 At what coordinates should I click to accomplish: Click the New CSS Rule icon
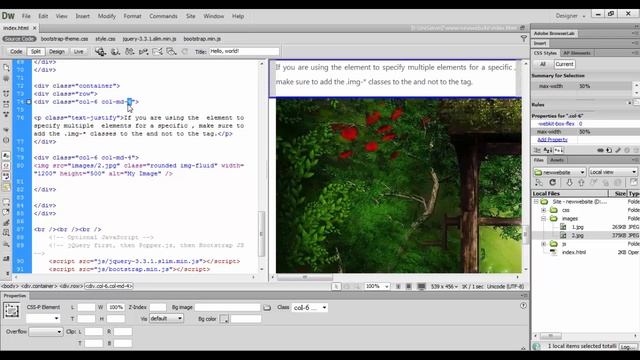click(x=609, y=150)
